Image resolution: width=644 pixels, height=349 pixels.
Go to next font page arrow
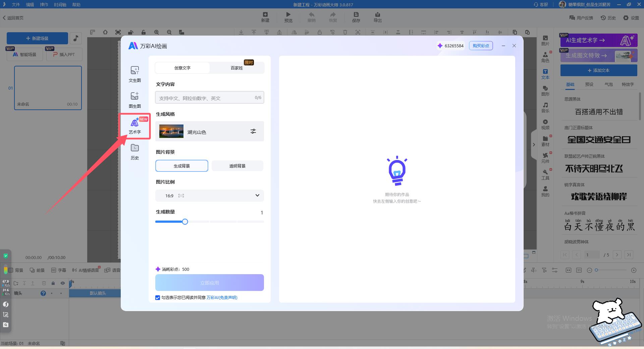tap(617, 255)
